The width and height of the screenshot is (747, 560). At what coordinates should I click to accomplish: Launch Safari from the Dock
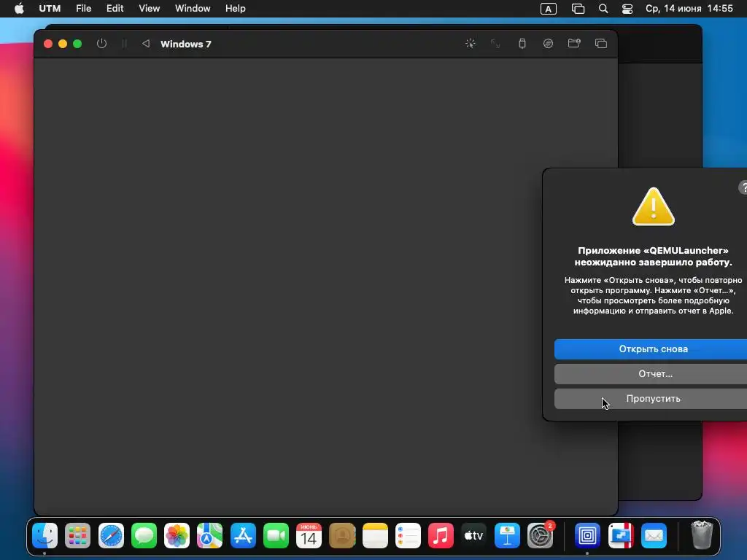[x=111, y=536]
